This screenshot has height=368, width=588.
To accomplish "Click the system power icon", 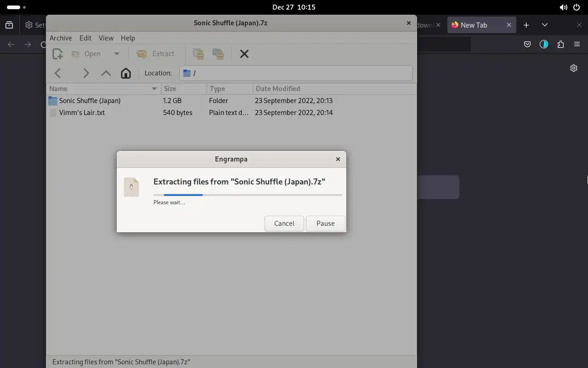I will [x=577, y=7].
